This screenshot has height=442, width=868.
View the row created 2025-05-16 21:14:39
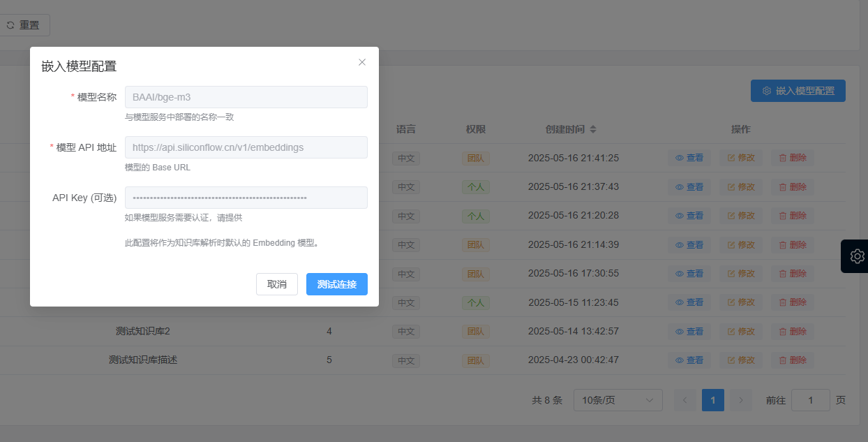click(x=689, y=245)
